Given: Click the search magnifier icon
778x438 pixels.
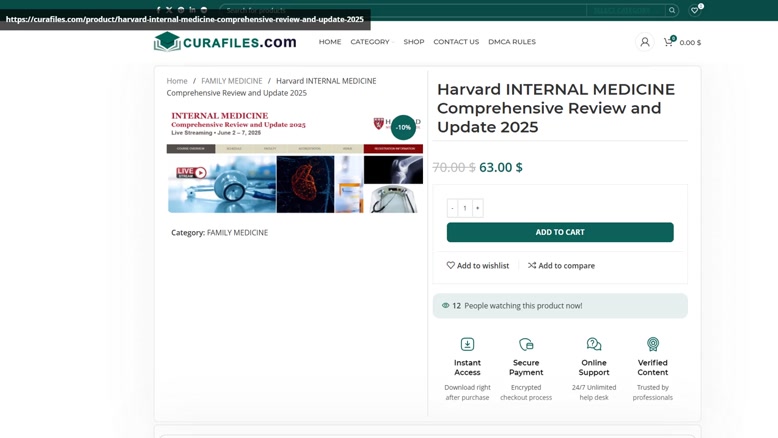Looking at the screenshot, I should click(x=672, y=10).
